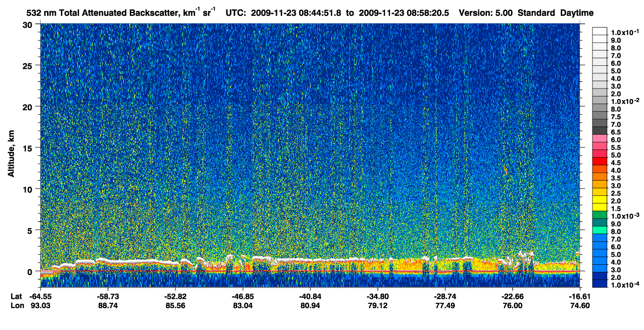
Task: Click the latitude value '-46.85'
Action: pyautogui.click(x=242, y=296)
